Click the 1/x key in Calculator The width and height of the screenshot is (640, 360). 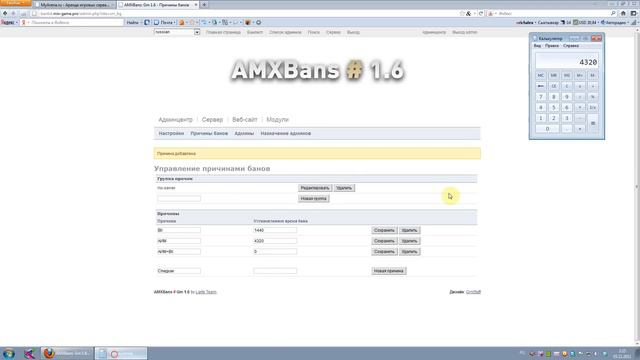592,107
